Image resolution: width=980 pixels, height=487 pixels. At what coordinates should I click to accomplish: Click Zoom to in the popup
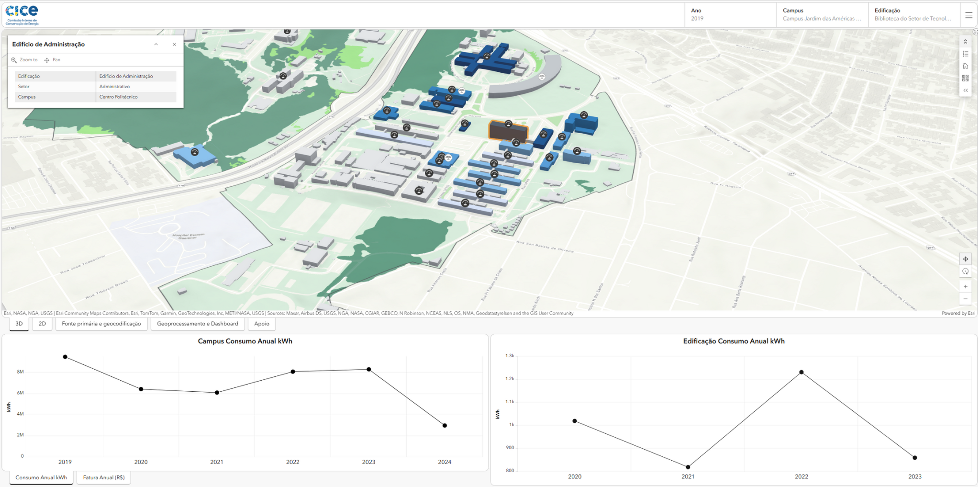pyautogui.click(x=24, y=60)
